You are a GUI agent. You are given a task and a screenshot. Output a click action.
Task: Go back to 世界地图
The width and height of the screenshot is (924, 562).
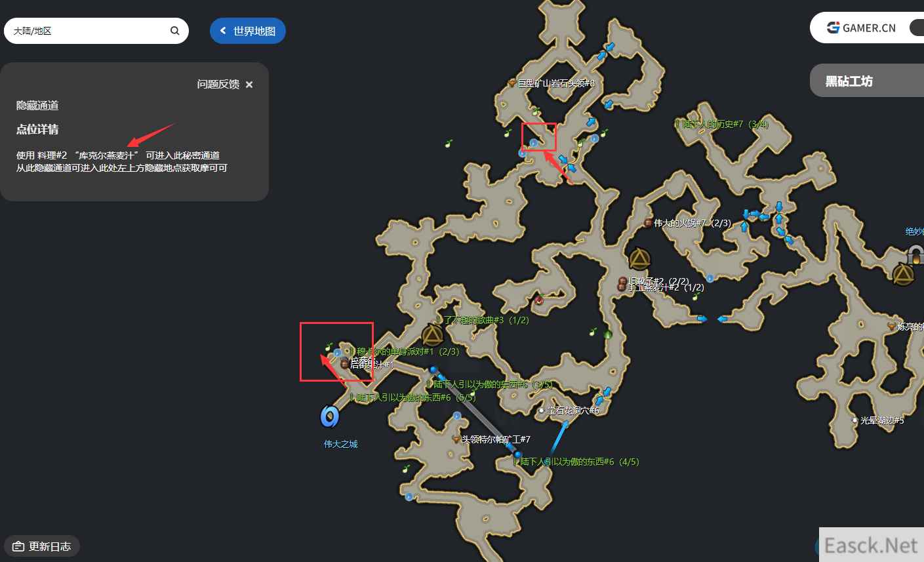point(248,31)
